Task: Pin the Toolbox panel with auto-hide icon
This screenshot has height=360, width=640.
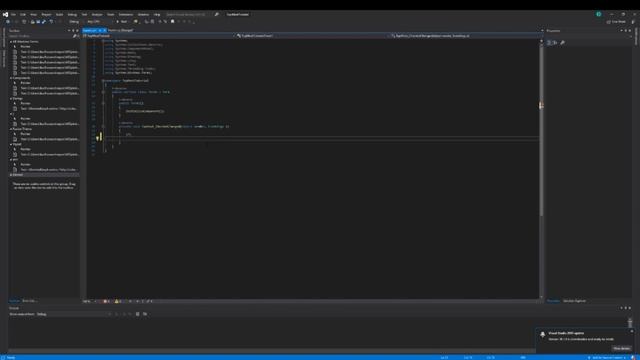Action: (73, 31)
